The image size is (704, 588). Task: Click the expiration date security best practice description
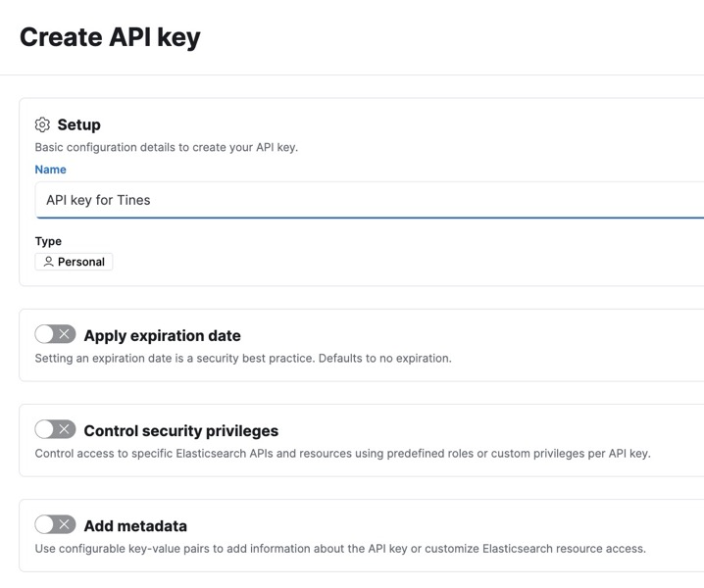[x=243, y=358]
